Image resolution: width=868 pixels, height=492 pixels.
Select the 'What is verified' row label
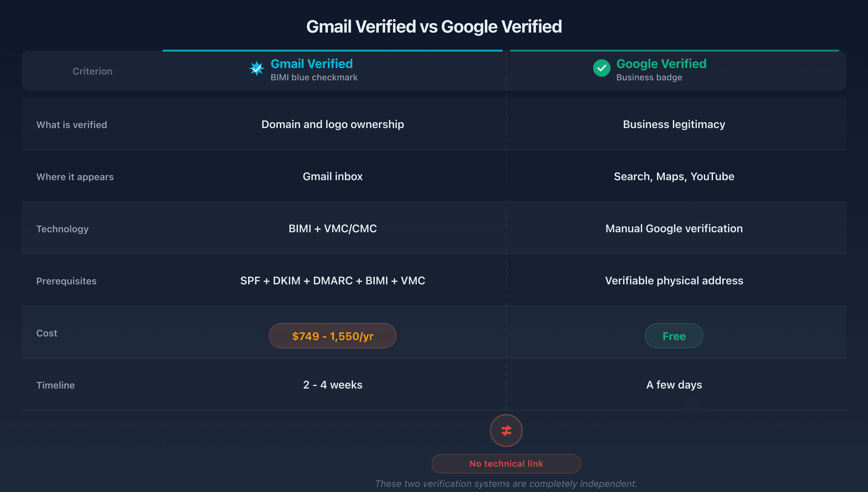pyautogui.click(x=72, y=125)
